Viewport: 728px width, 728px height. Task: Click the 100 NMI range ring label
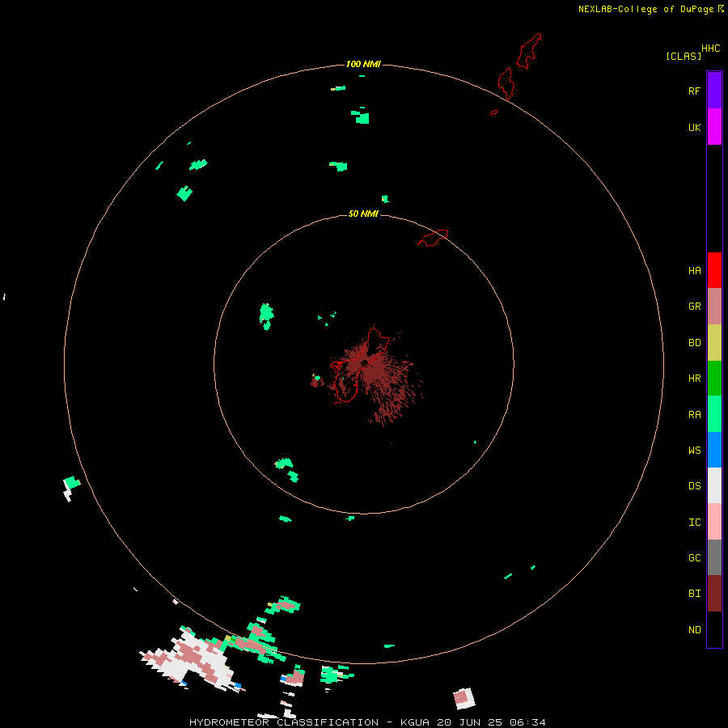(363, 64)
